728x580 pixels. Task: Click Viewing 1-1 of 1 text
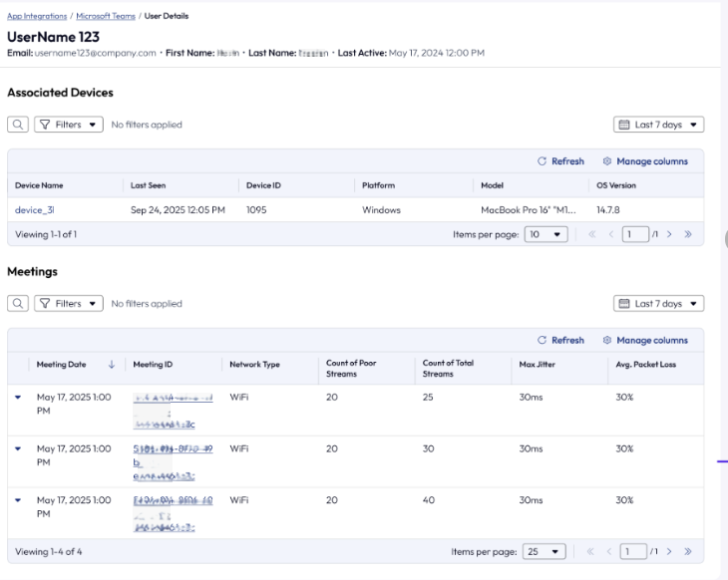pos(46,234)
